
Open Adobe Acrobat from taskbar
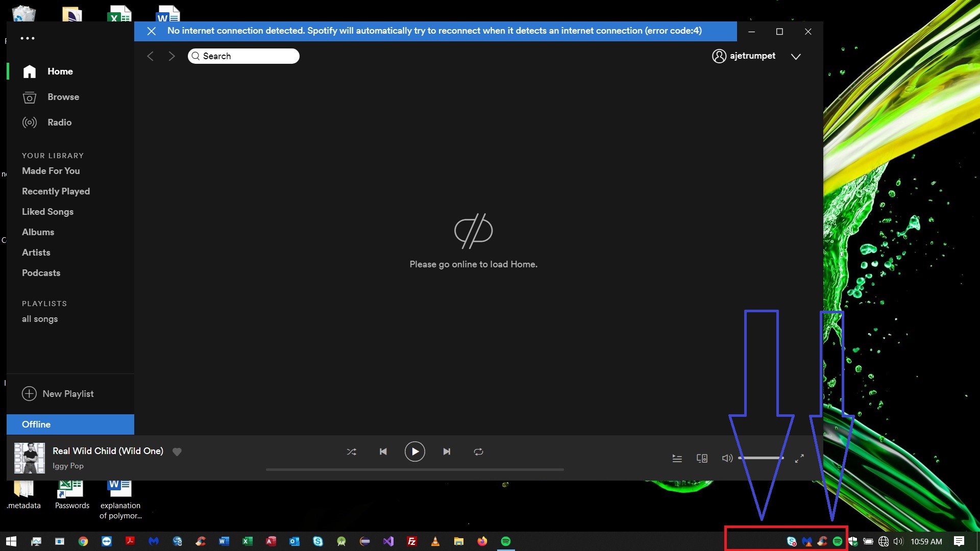[130, 541]
